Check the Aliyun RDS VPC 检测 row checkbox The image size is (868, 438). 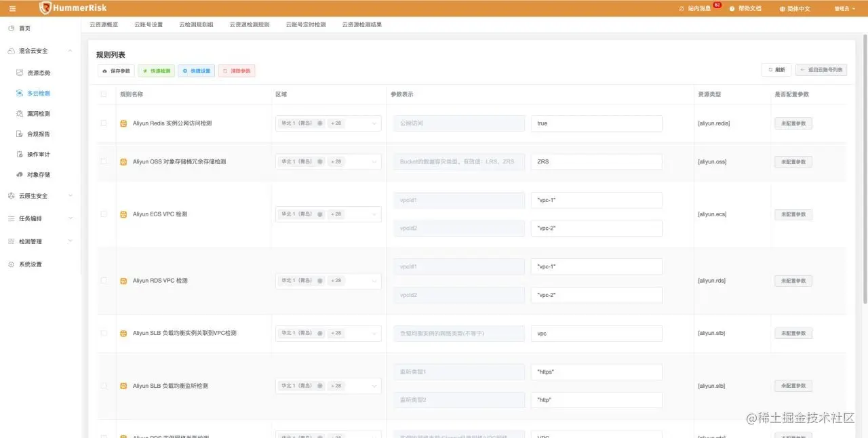tap(104, 281)
